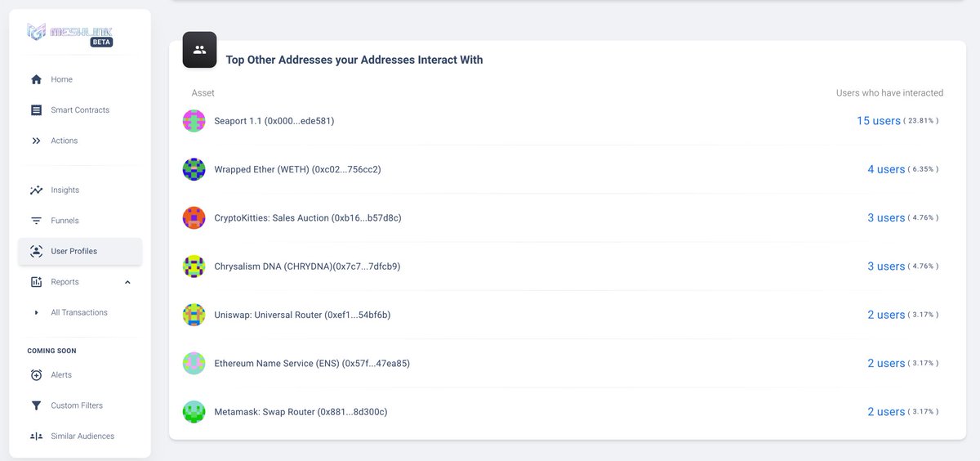Click the Similar Audiences people icon
Image resolution: width=980 pixels, height=461 pixels.
pyautogui.click(x=36, y=436)
